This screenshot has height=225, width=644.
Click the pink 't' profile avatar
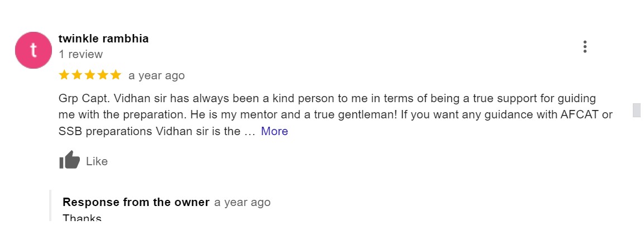34,50
